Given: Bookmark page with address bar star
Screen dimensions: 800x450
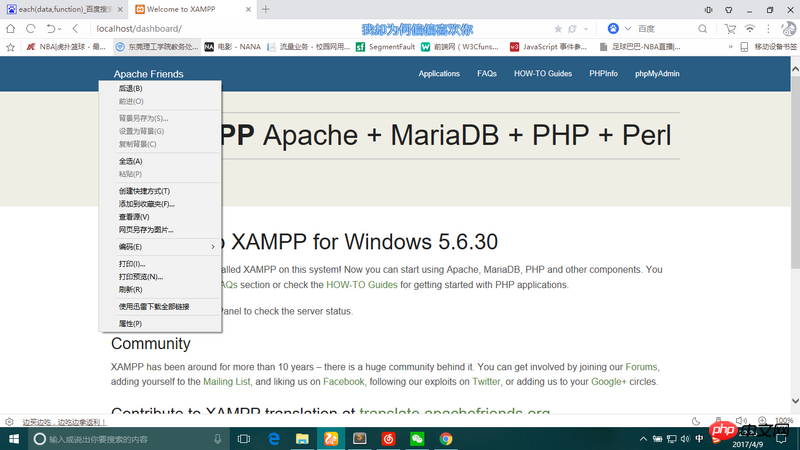Looking at the screenshot, I should 558,29.
